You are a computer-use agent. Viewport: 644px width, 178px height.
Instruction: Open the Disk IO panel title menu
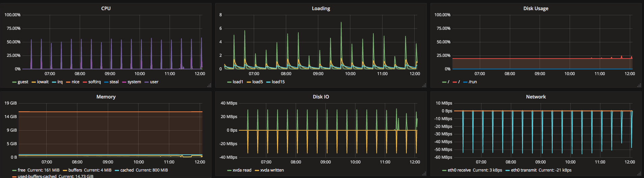pos(321,97)
